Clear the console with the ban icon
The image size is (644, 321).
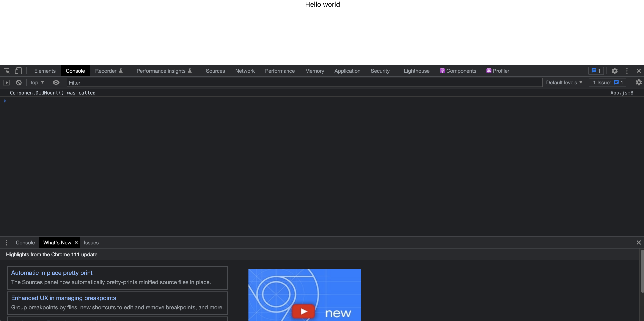tap(19, 82)
